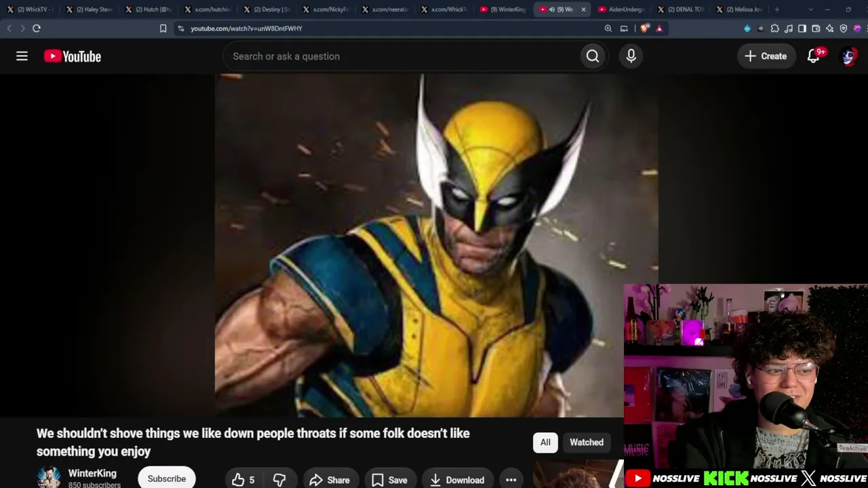The height and width of the screenshot is (488, 868).
Task: Click the cast/install icon in address bar
Action: [x=624, y=28]
